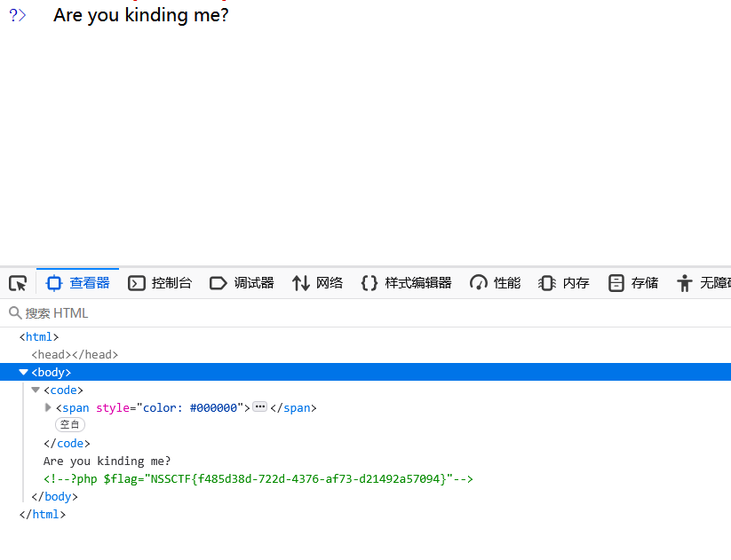Click the inspector icon beside 查看器
731x560 pixels.
pyautogui.click(x=54, y=283)
